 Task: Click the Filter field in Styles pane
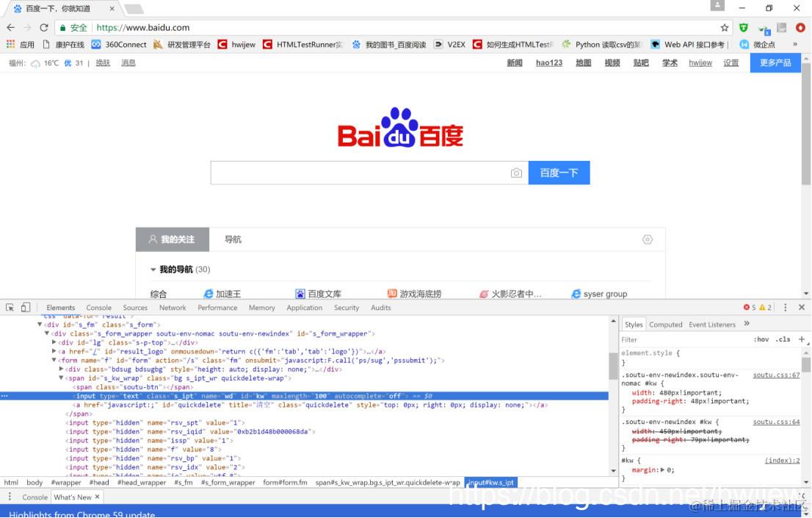(x=646, y=339)
